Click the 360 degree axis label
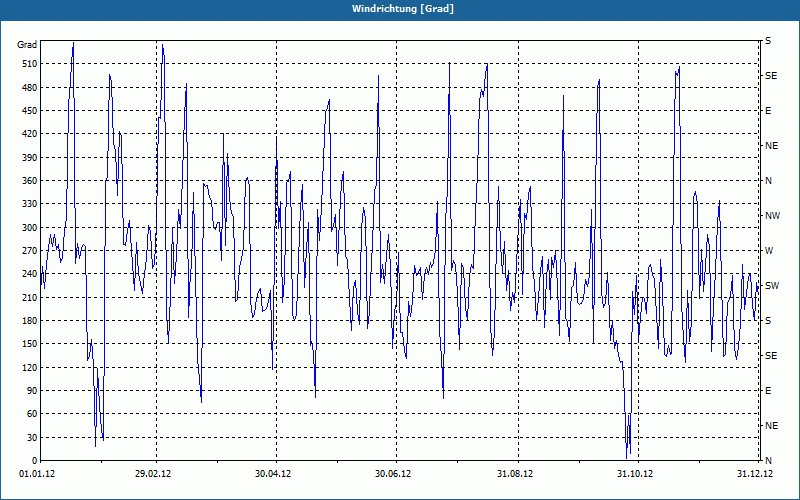Screen dimensions: 800x500 coord(29,181)
